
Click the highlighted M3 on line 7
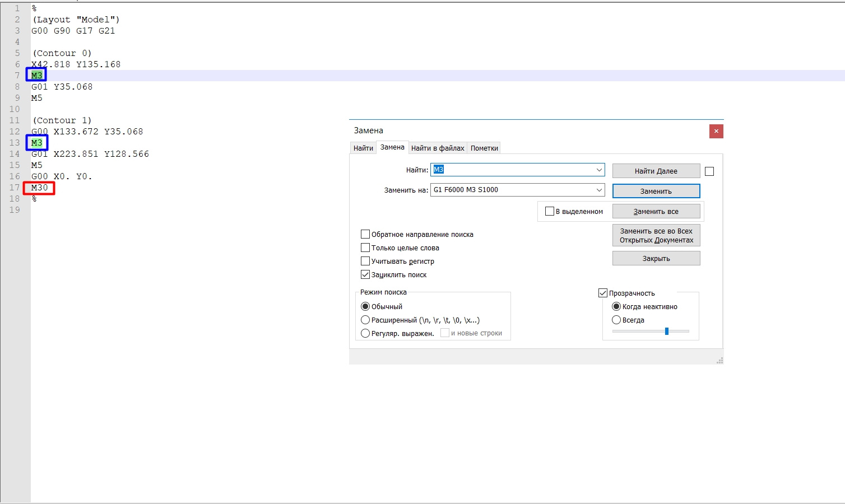(x=36, y=75)
